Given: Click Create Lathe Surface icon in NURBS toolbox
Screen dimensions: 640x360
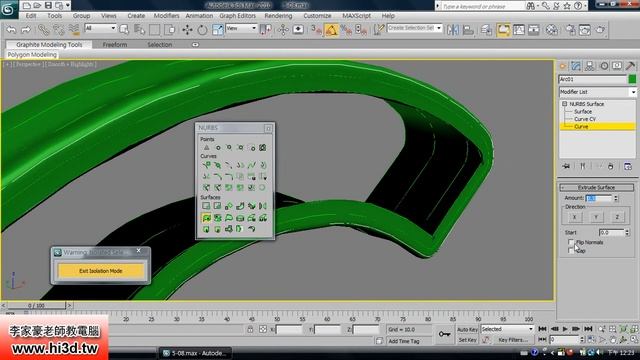Looking at the screenshot, I should pyautogui.click(x=218, y=218).
